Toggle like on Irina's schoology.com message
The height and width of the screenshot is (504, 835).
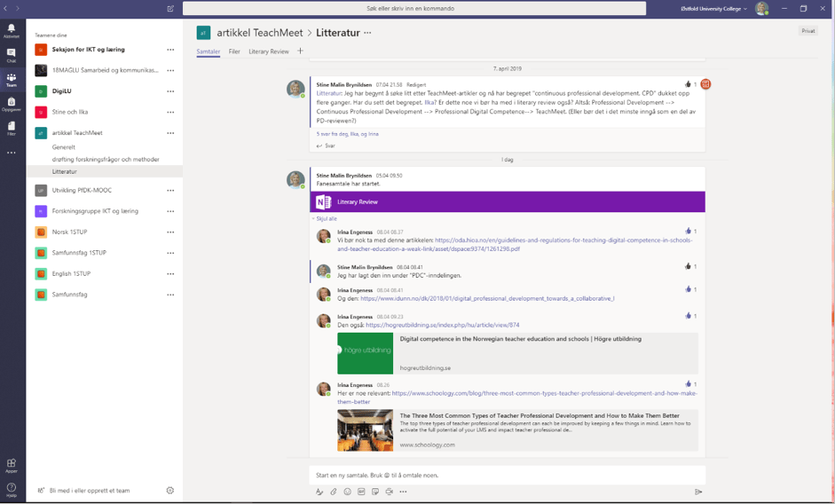(688, 384)
